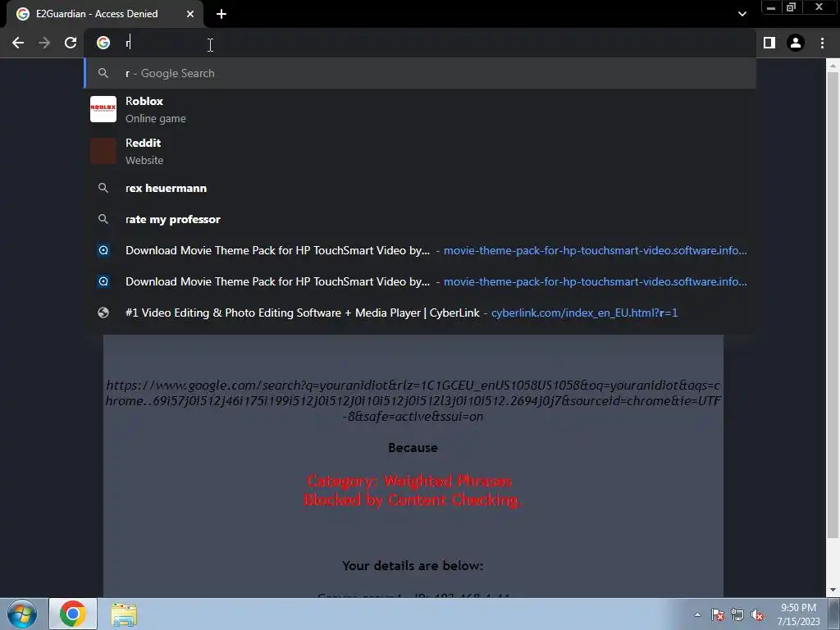Click the 'Because' text on blocked page
Screen dimensions: 840x630
click(x=413, y=448)
